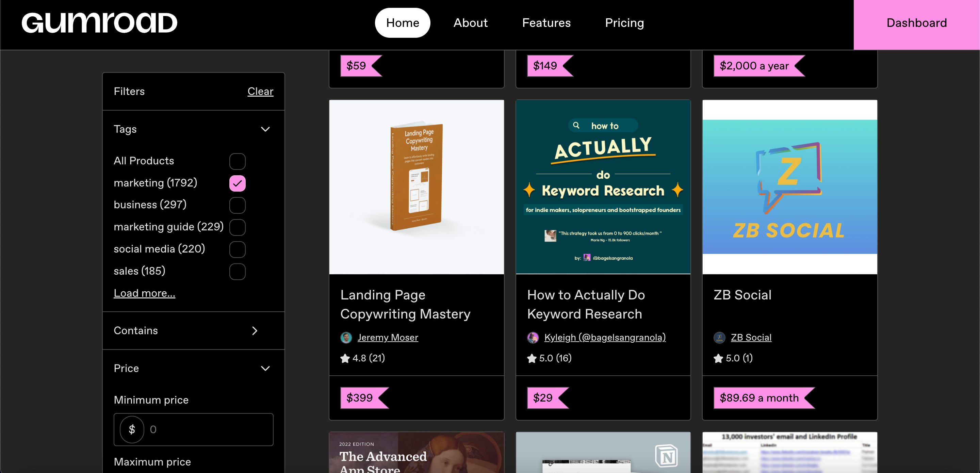Open the Features nav item
980x473 pixels.
546,23
